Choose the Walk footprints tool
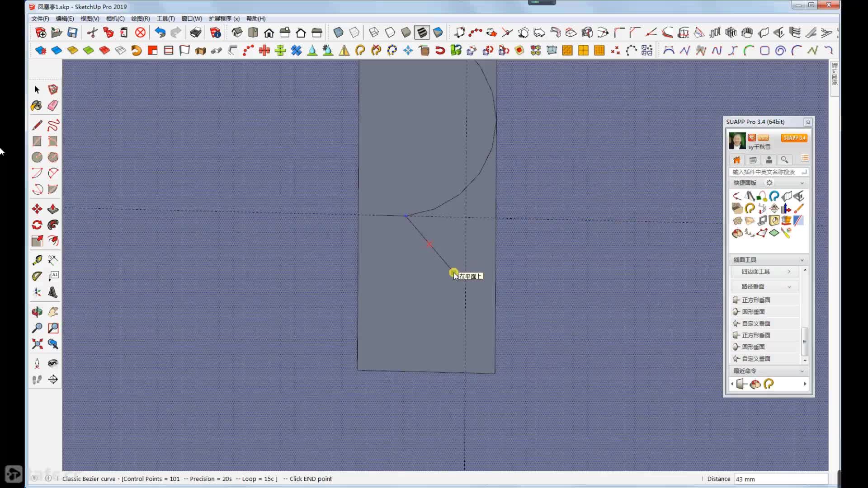Image resolution: width=868 pixels, height=488 pixels. pyautogui.click(x=37, y=380)
